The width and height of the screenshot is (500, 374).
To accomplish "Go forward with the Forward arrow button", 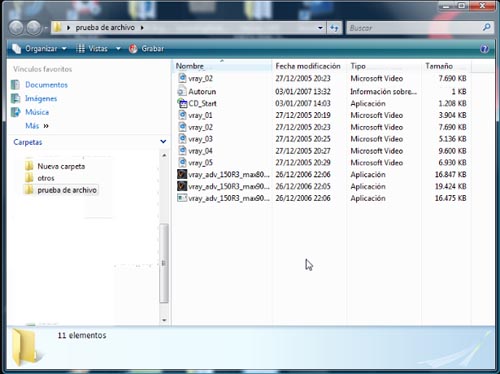I will tap(34, 28).
